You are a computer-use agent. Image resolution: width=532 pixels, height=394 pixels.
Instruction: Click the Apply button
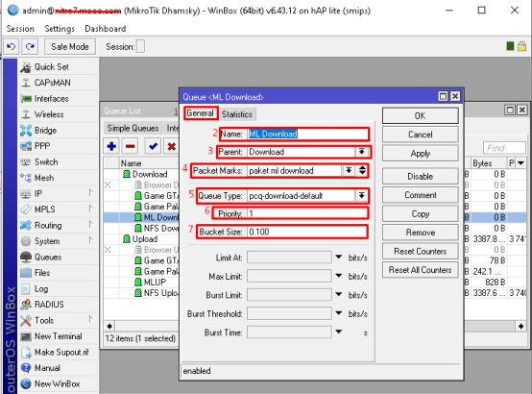pos(420,153)
